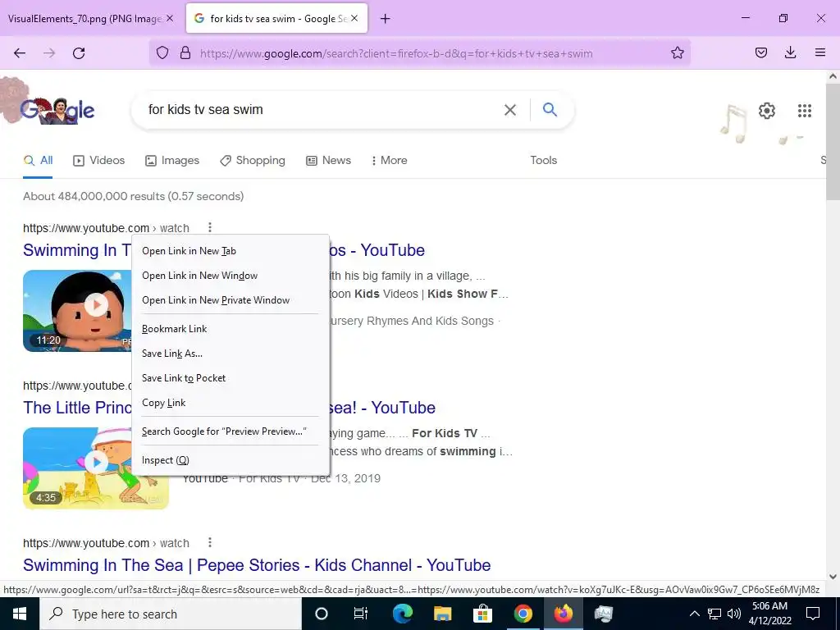Select the All results tab
840x630 pixels.
click(38, 160)
